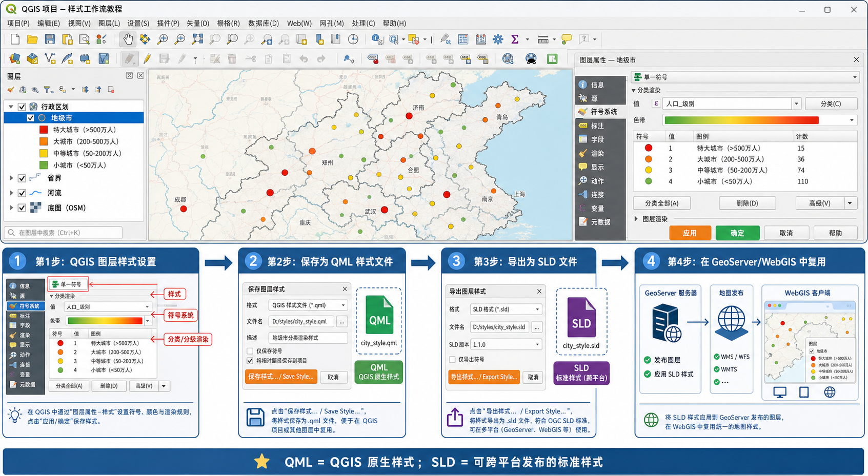Click the Zoom Full extent icon

(x=197, y=39)
